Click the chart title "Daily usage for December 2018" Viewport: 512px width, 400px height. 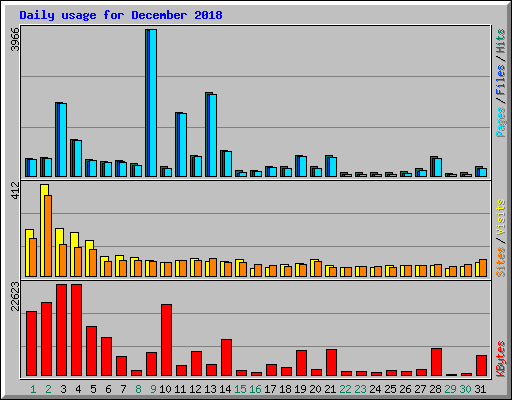[x=121, y=15]
